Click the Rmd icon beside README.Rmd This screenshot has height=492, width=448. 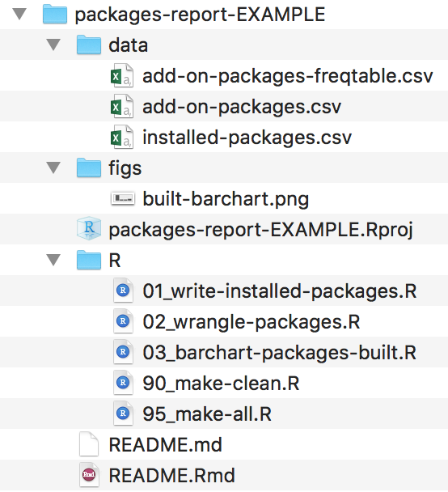(89, 475)
